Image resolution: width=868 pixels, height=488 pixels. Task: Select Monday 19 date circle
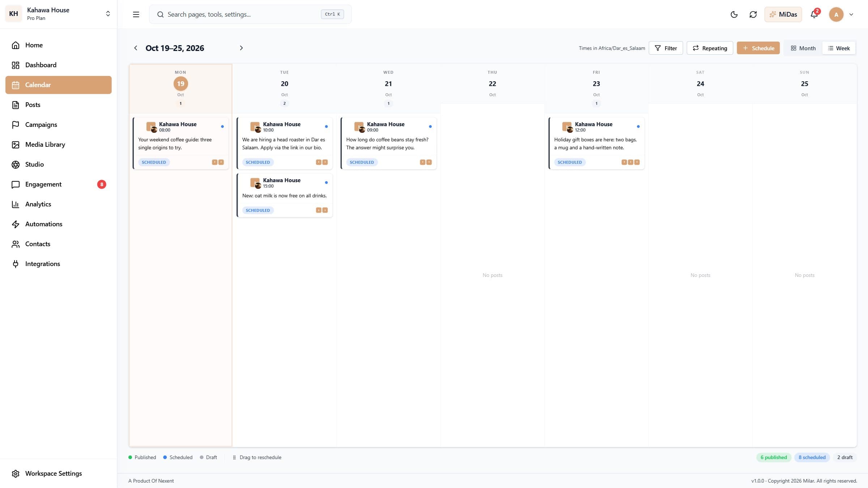click(x=180, y=84)
